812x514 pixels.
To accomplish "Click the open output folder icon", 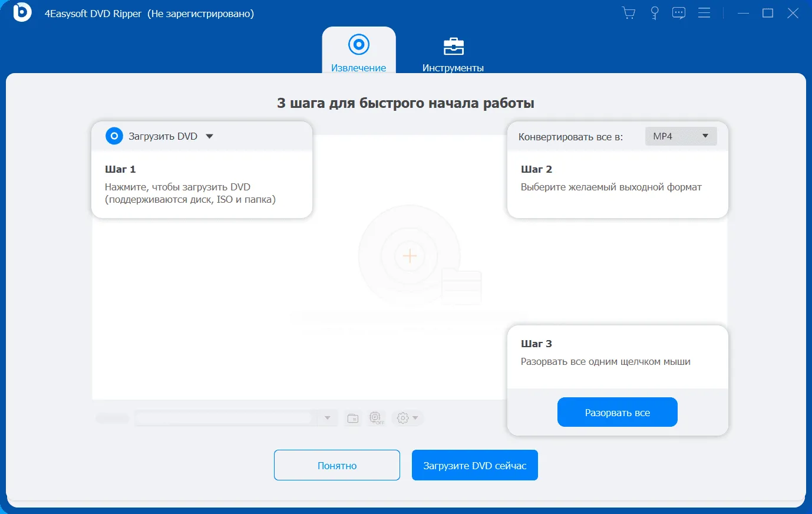I will tap(353, 418).
